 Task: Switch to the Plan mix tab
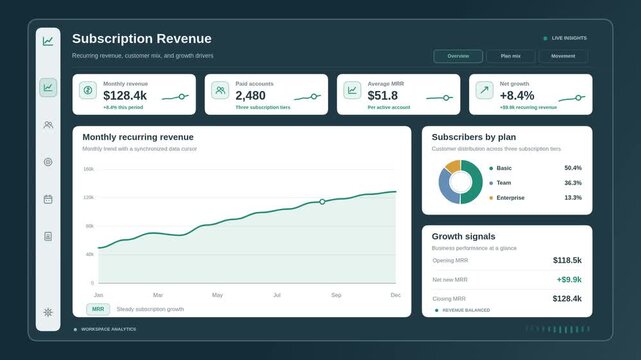(511, 56)
